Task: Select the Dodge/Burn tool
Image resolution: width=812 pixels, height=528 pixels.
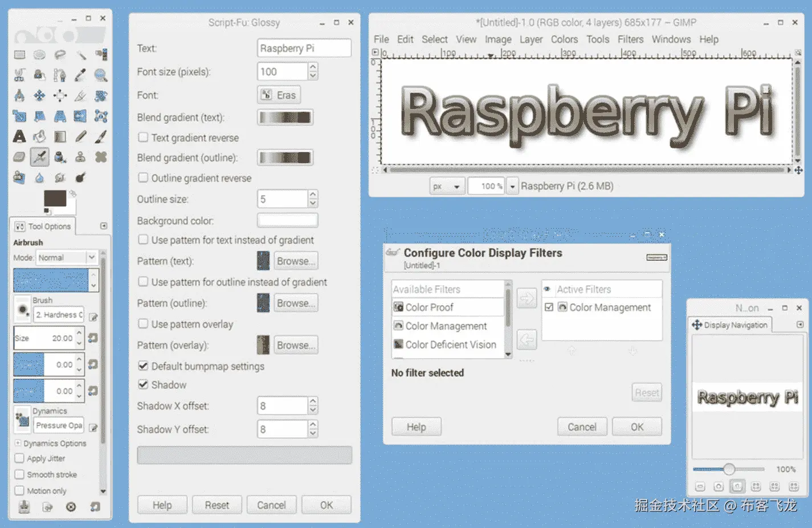Action: pyautogui.click(x=80, y=177)
